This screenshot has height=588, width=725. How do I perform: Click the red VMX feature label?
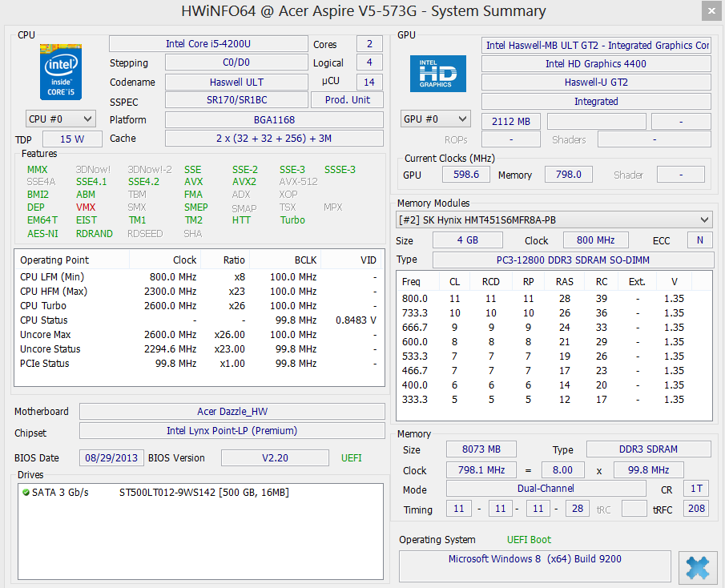click(86, 207)
